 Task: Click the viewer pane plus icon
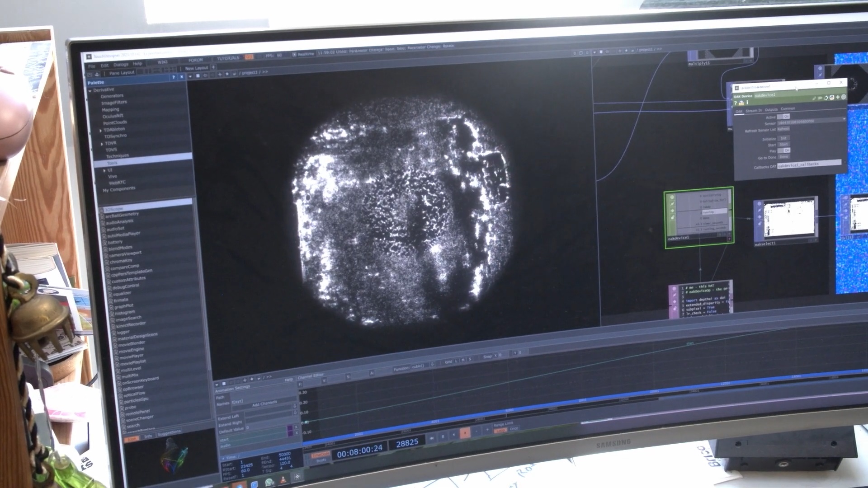click(x=220, y=75)
